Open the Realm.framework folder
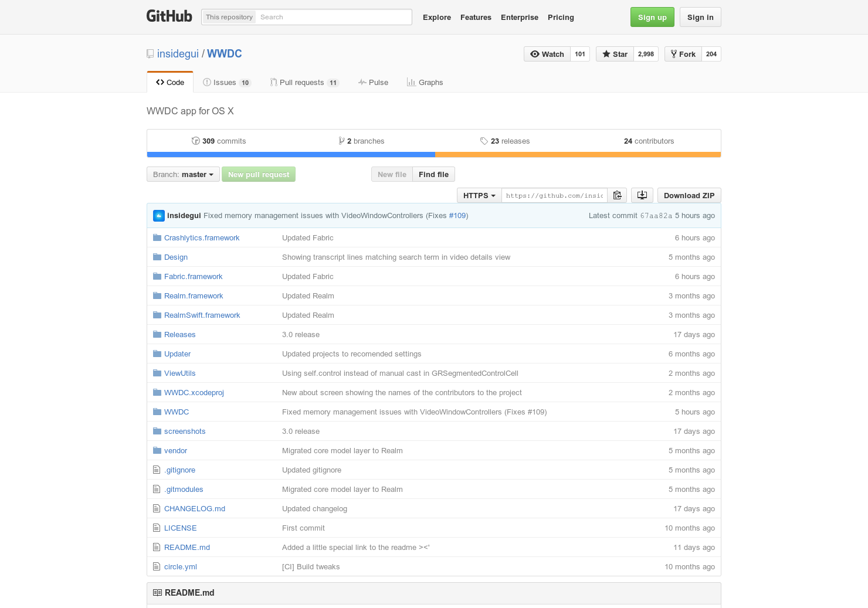Image resolution: width=868 pixels, height=608 pixels. click(194, 295)
